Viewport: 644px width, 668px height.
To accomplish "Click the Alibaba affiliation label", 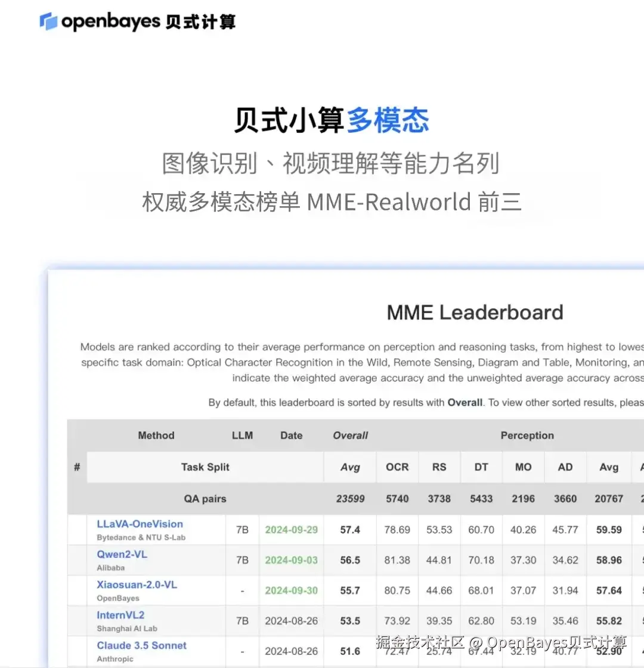I will (x=111, y=568).
